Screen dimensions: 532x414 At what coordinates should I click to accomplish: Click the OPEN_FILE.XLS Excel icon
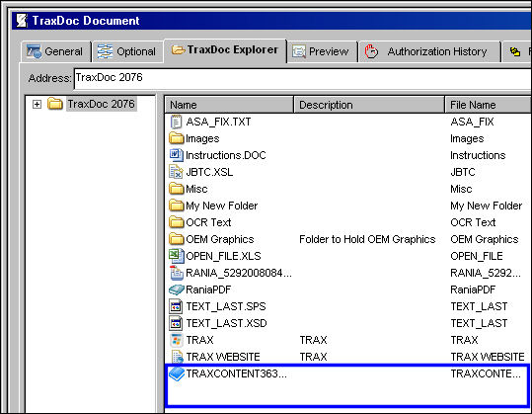177,256
